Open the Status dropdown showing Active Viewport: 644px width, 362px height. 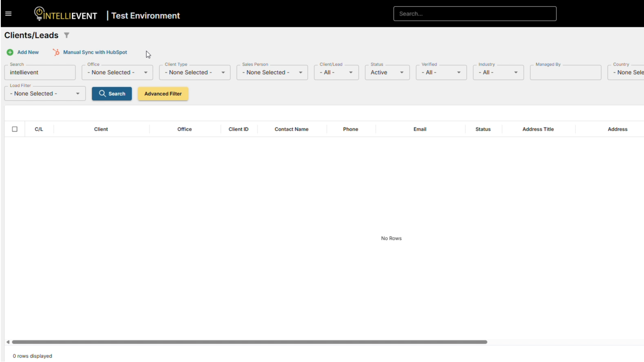pos(387,72)
